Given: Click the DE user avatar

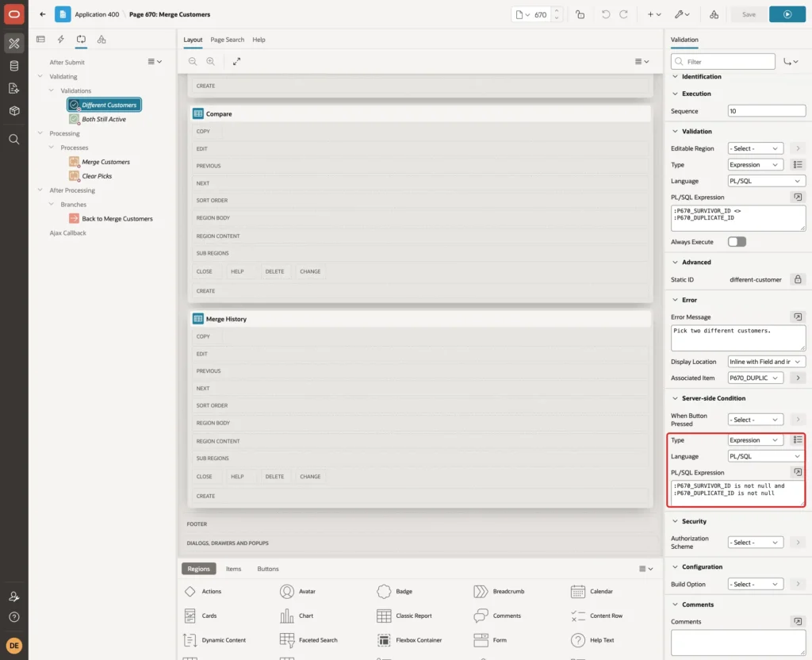Looking at the screenshot, I should pyautogui.click(x=14, y=646).
